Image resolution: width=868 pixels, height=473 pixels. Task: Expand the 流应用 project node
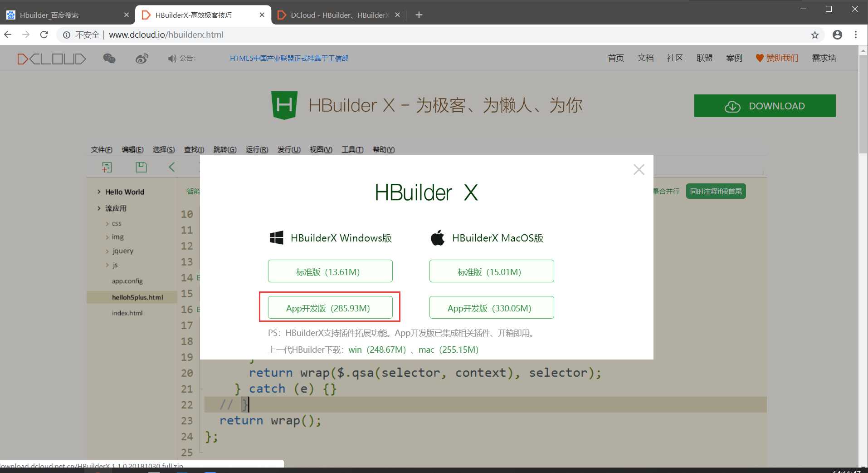pos(99,208)
